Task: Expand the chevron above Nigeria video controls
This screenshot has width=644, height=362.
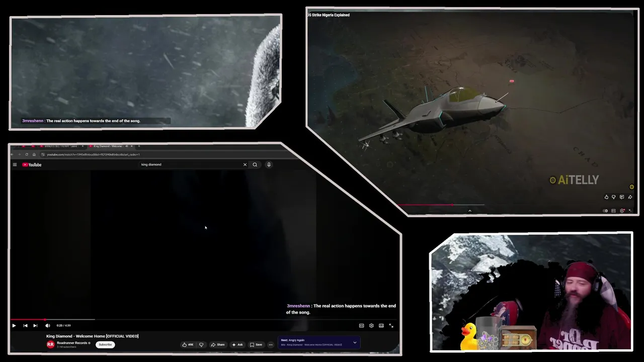Action: coord(469,211)
